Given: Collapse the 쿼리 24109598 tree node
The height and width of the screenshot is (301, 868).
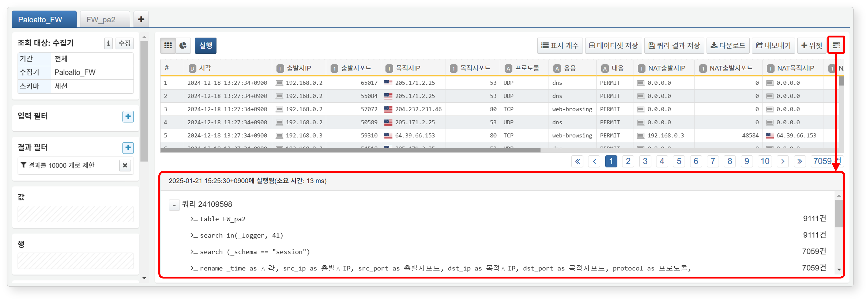Looking at the screenshot, I should click(174, 205).
